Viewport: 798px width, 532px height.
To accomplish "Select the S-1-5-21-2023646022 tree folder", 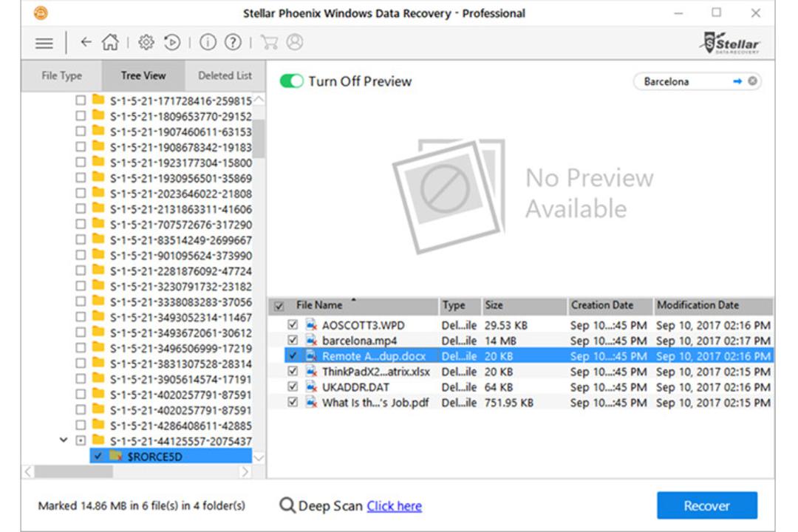I will point(181,194).
